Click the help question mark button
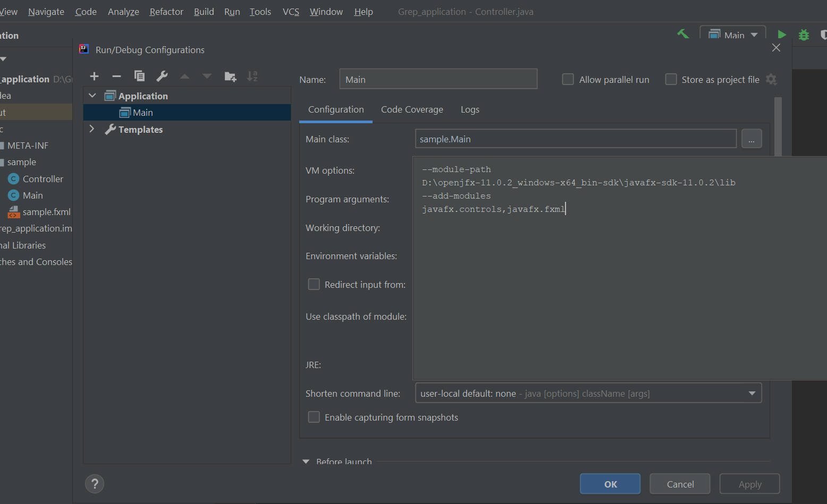The image size is (827, 504). (95, 484)
